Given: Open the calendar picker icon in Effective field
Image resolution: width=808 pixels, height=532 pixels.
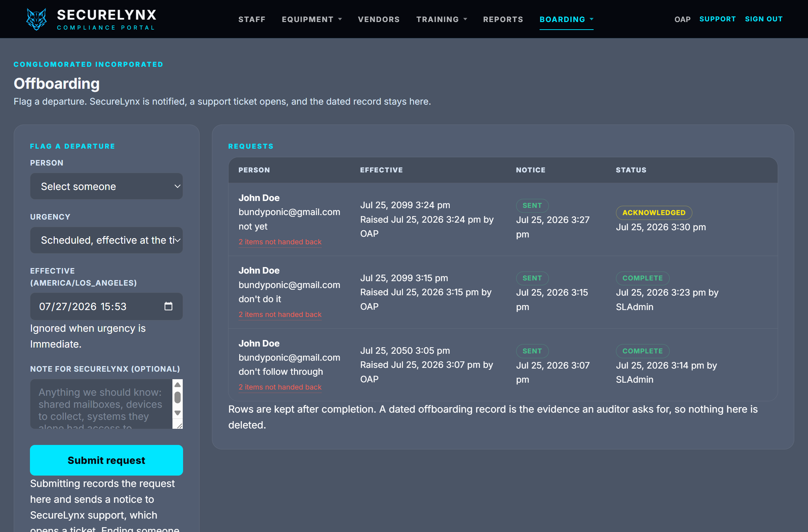Looking at the screenshot, I should tap(168, 306).
